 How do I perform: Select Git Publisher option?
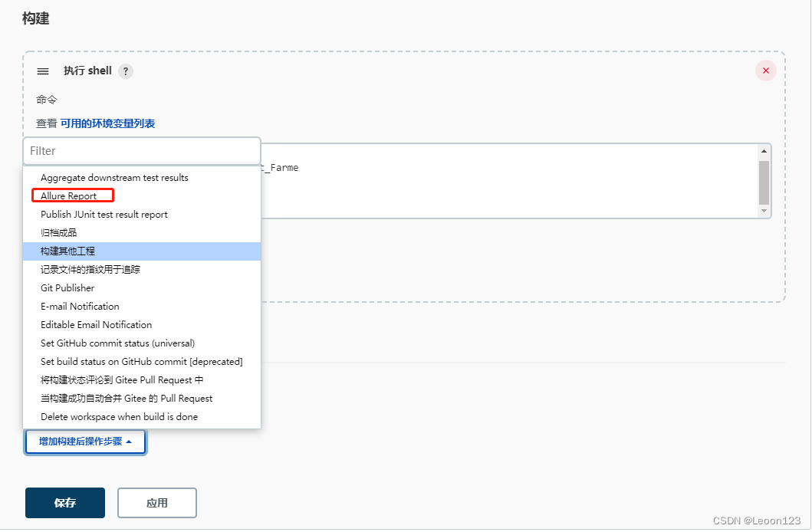coord(141,288)
